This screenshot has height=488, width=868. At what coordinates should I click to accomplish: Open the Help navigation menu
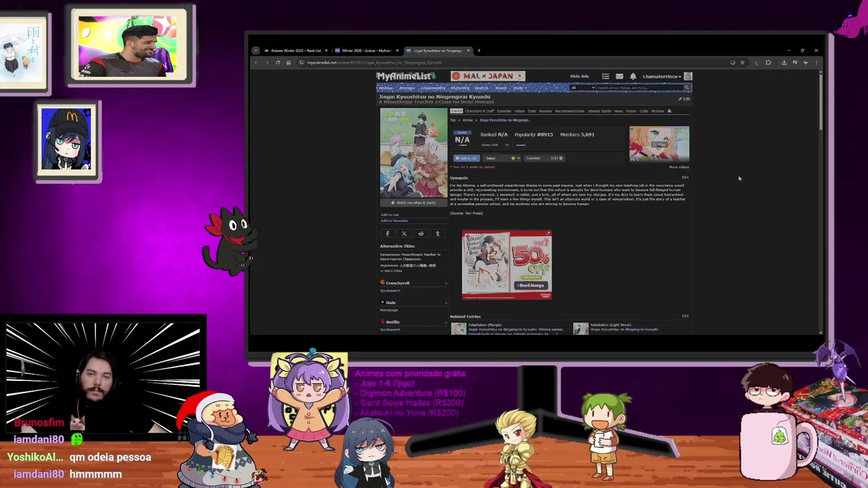point(519,88)
